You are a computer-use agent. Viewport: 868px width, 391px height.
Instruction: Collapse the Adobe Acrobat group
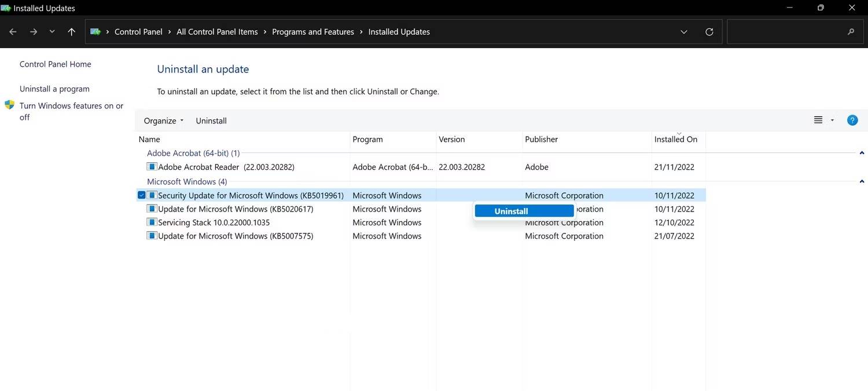click(x=862, y=154)
